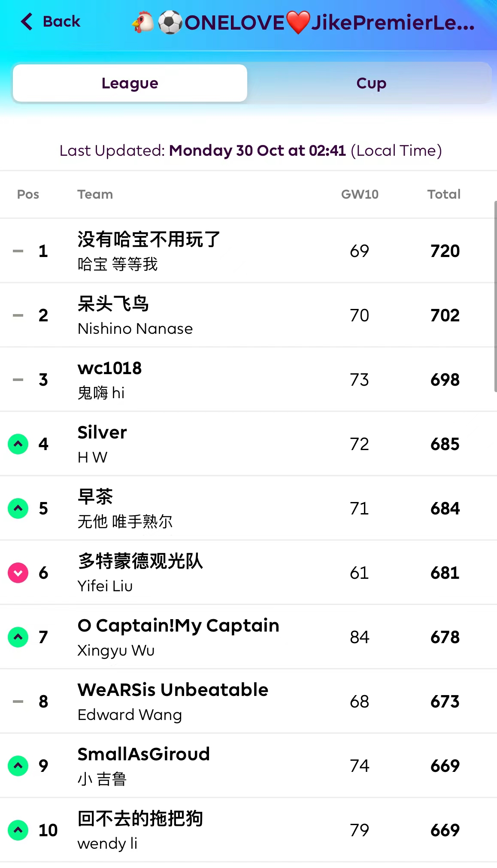Image resolution: width=497 pixels, height=868 pixels.
Task: Click the Total column header
Action: 444,194
